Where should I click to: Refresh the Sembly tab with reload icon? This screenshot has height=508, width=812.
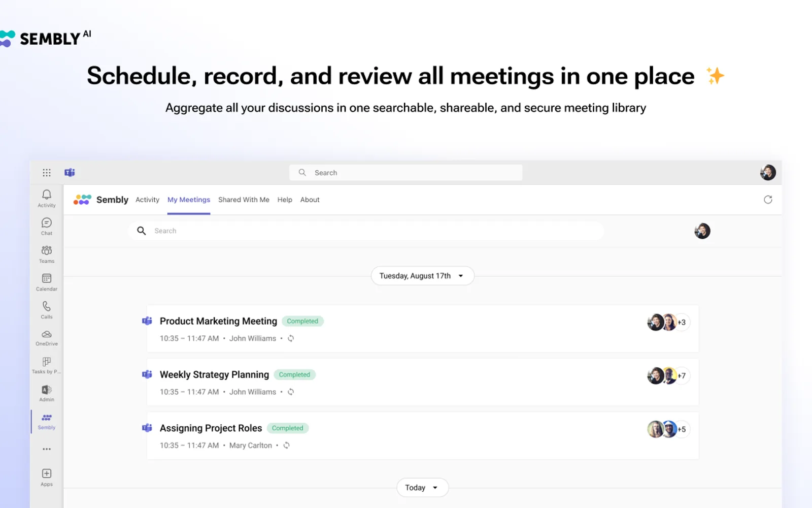768,200
